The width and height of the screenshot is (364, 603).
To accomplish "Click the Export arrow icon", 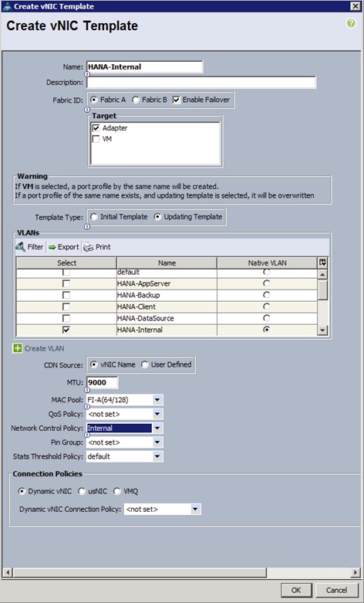I will [x=52, y=247].
